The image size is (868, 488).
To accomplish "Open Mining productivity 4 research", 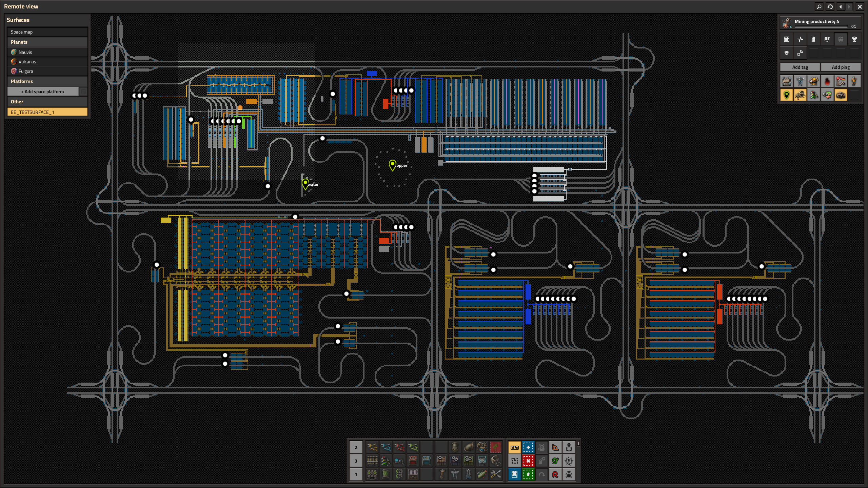I will tap(821, 23).
